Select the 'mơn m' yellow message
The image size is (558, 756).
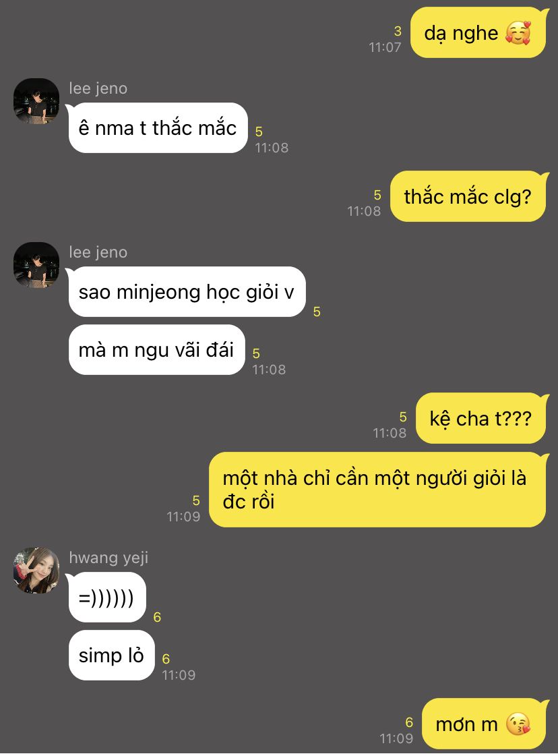(484, 724)
